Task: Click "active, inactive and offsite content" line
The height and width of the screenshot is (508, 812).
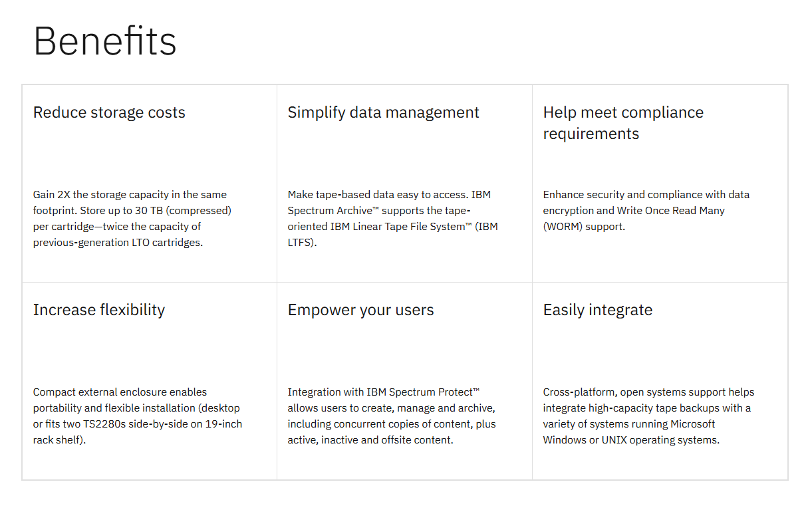Action: click(x=370, y=440)
